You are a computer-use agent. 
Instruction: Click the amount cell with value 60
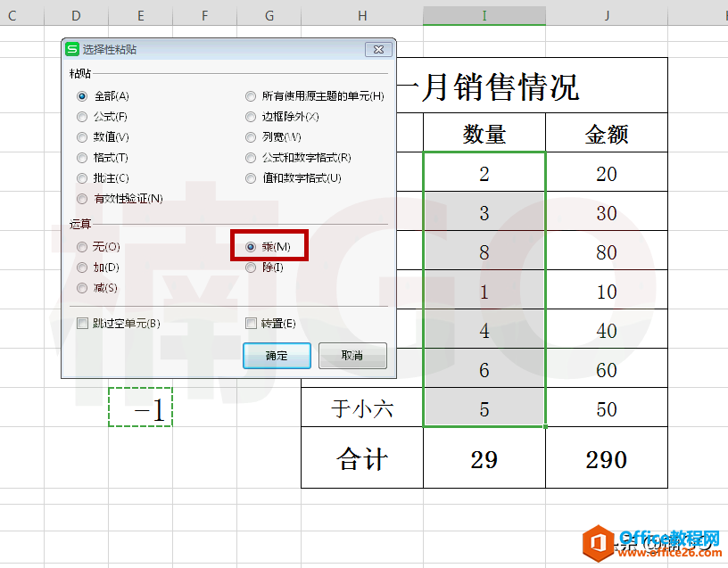(607, 368)
